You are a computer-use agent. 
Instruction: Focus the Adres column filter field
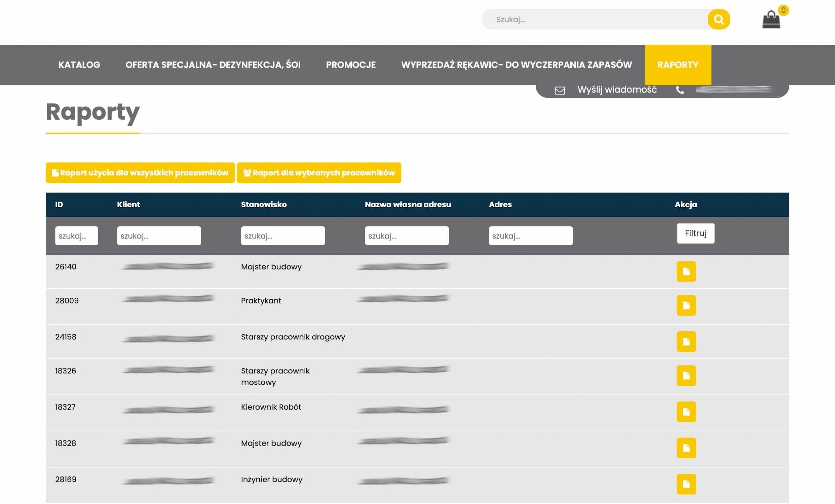click(x=530, y=235)
